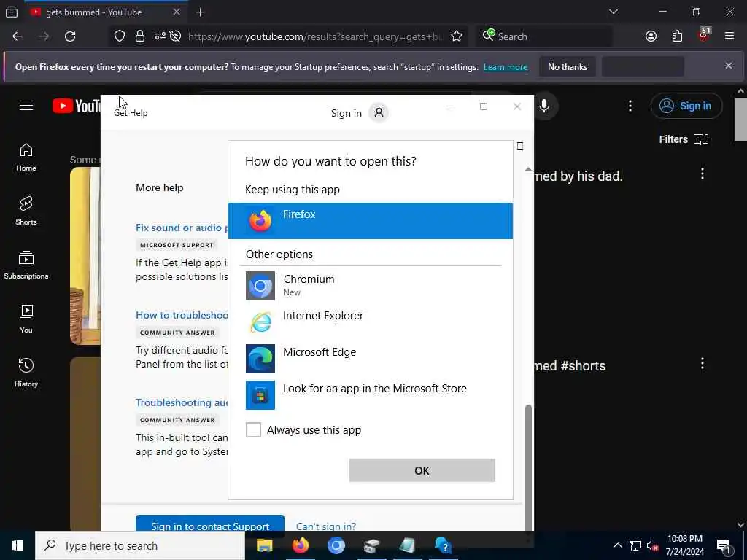Viewport: 747px width, 560px height.
Task: Open YouTube search Filters
Action: pos(683,139)
